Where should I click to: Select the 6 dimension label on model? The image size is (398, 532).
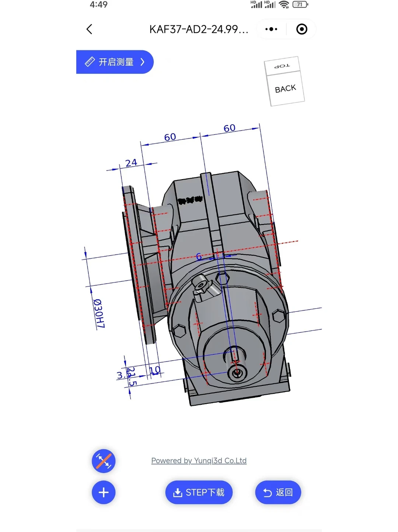(x=199, y=257)
